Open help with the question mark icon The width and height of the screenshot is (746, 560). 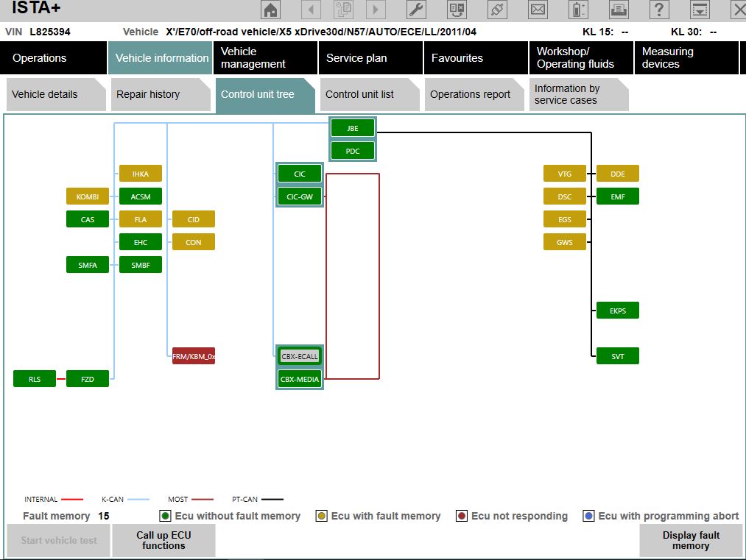(x=659, y=10)
